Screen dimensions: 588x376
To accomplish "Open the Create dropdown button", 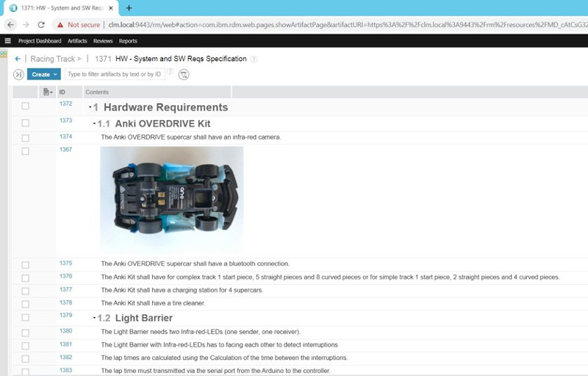I will pos(43,74).
